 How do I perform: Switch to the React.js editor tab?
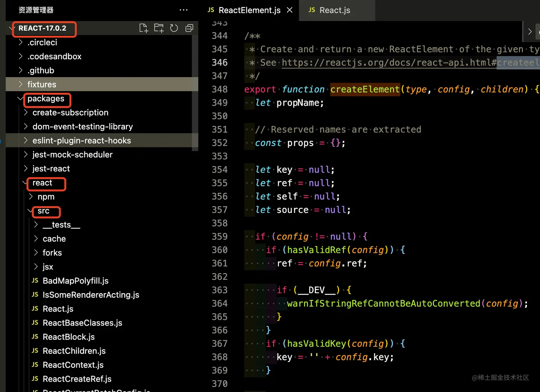[x=337, y=10]
